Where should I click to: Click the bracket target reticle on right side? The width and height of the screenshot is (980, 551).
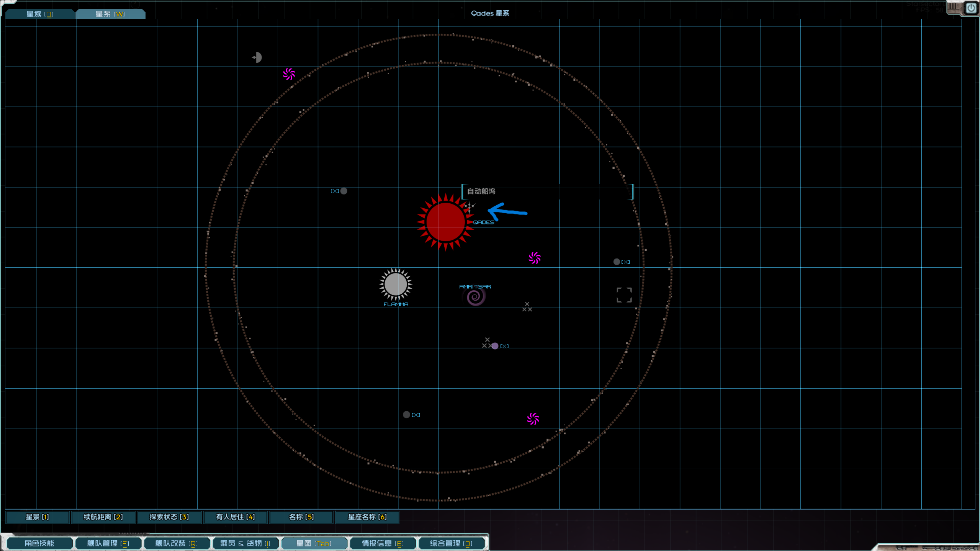[x=624, y=295]
